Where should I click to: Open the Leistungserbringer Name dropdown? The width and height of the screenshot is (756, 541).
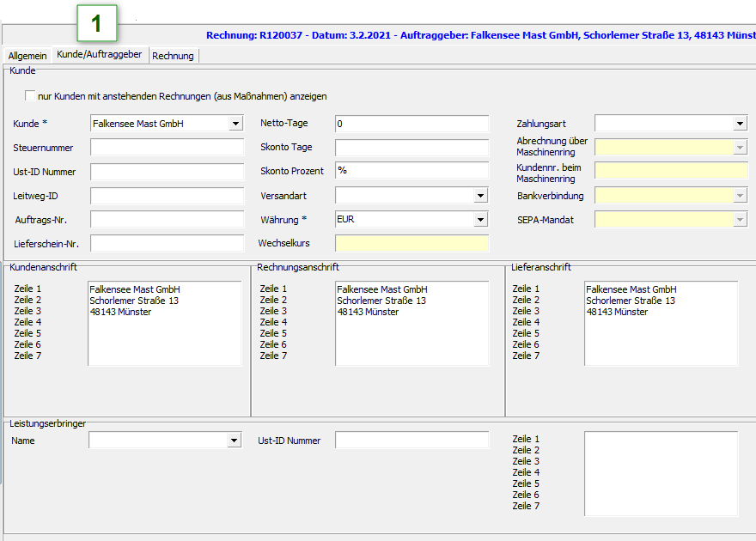pos(234,441)
